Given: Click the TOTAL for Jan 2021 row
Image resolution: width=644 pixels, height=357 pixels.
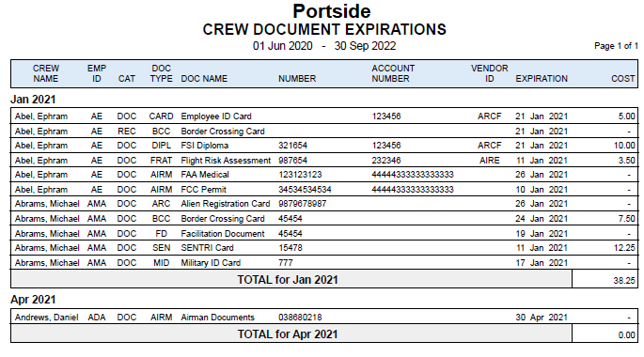Looking at the screenshot, I should point(324,279).
